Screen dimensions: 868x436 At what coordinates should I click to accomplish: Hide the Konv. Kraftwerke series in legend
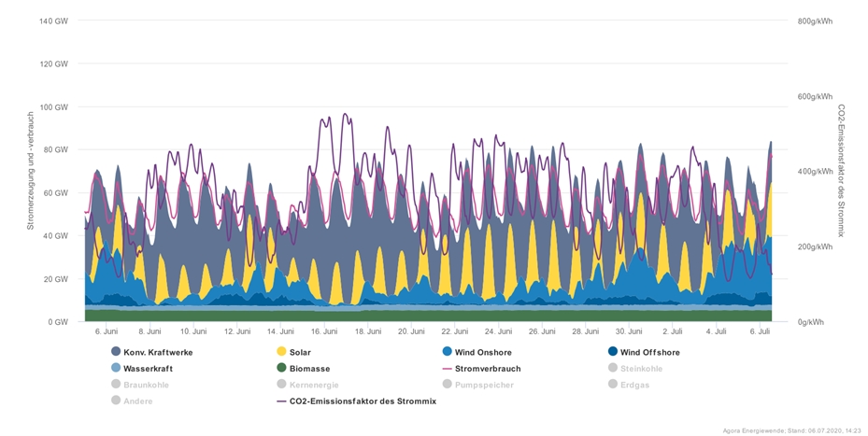click(155, 352)
